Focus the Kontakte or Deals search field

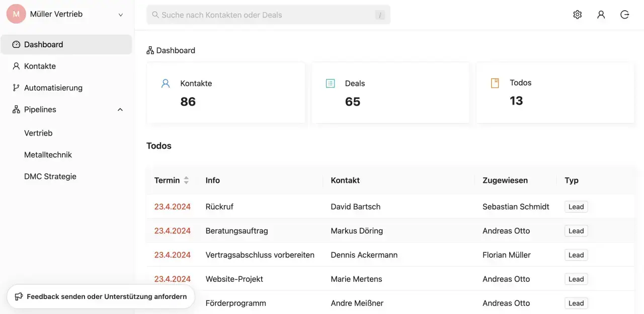click(x=267, y=15)
